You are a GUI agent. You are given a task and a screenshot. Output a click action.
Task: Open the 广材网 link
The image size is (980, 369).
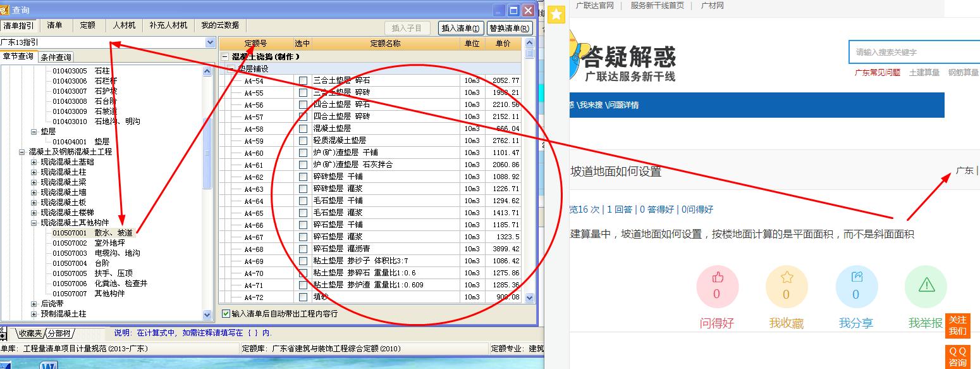[712, 6]
